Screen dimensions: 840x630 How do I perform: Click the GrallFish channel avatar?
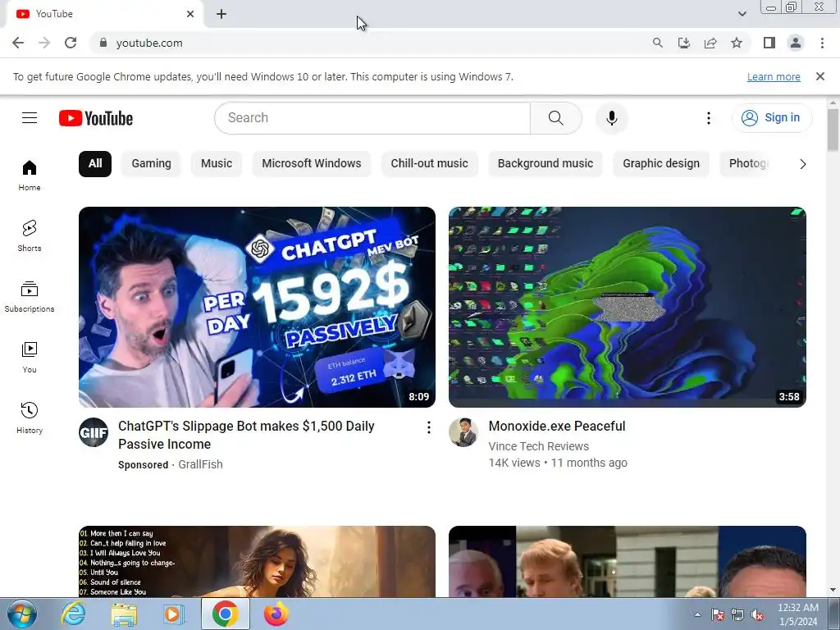tap(94, 432)
